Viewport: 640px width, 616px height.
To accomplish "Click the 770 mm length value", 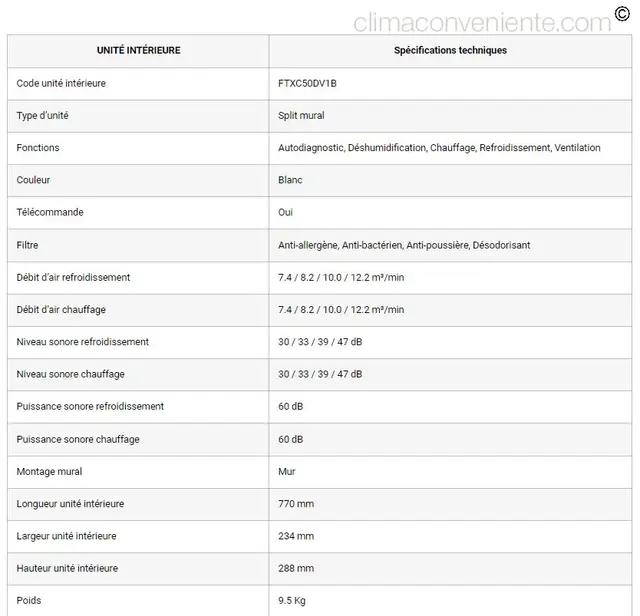I will (296, 504).
